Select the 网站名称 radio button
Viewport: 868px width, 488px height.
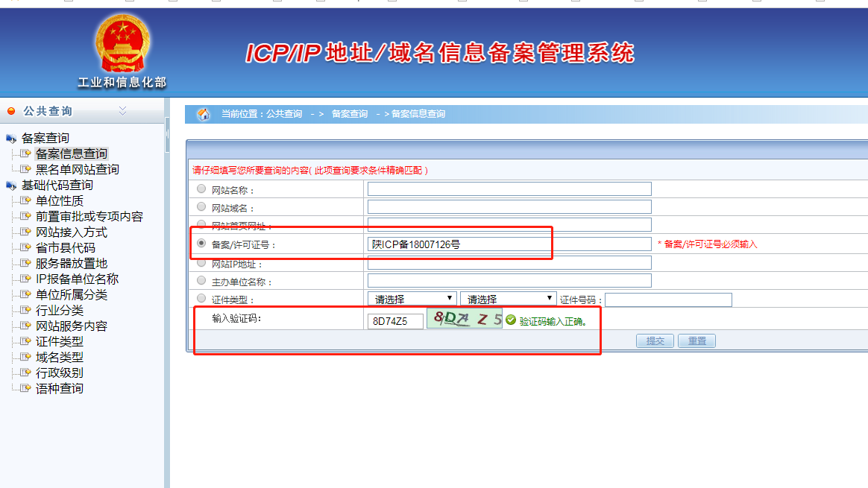pyautogui.click(x=201, y=189)
